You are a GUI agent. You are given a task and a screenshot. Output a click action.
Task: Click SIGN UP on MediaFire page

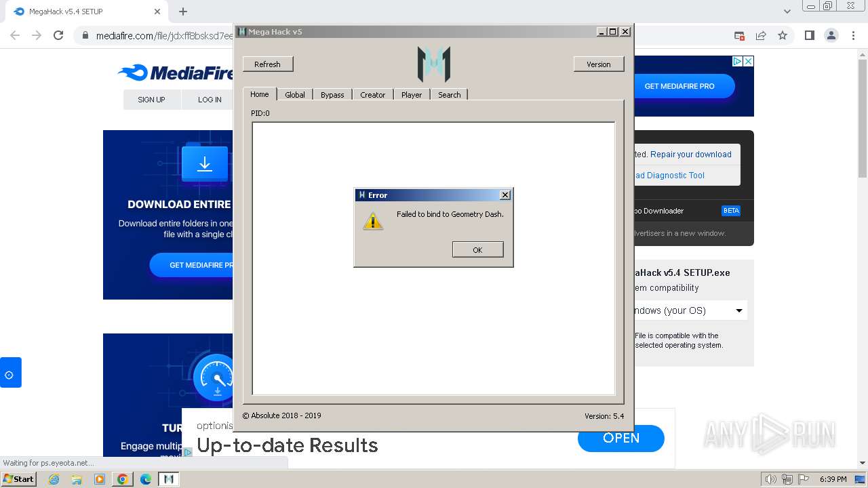click(151, 100)
